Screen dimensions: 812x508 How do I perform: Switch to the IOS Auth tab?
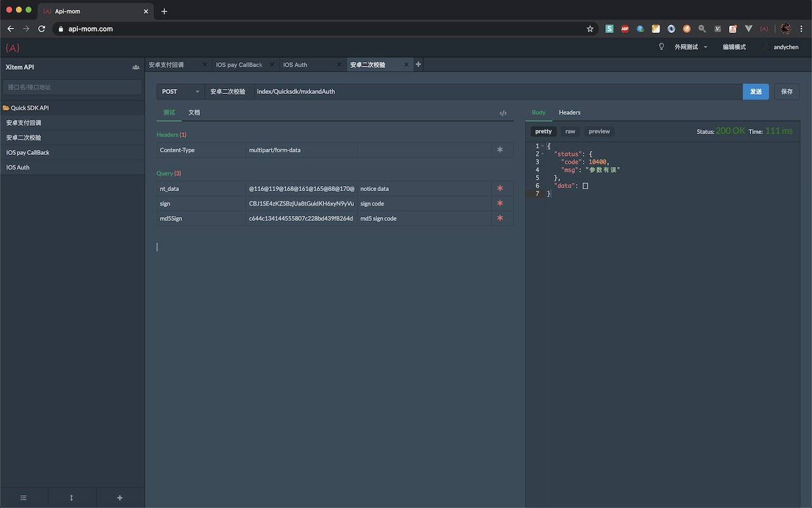(x=295, y=65)
